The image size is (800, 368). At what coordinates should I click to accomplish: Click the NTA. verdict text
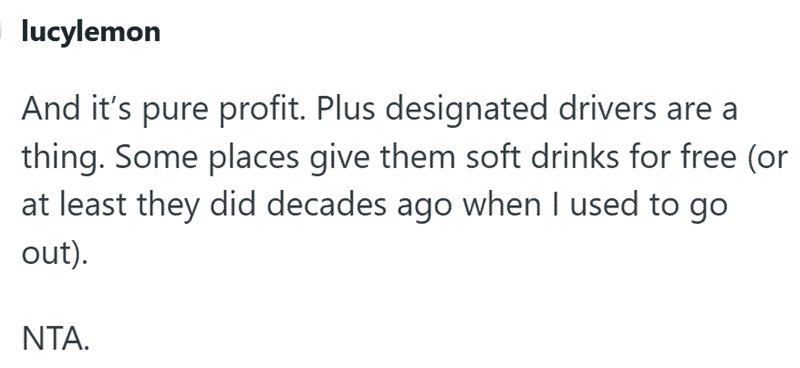pos(55,338)
